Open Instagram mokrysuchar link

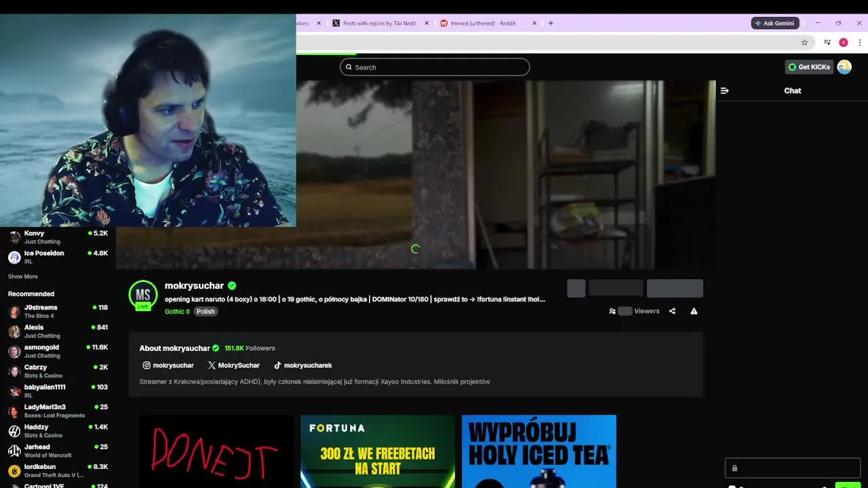click(168, 365)
